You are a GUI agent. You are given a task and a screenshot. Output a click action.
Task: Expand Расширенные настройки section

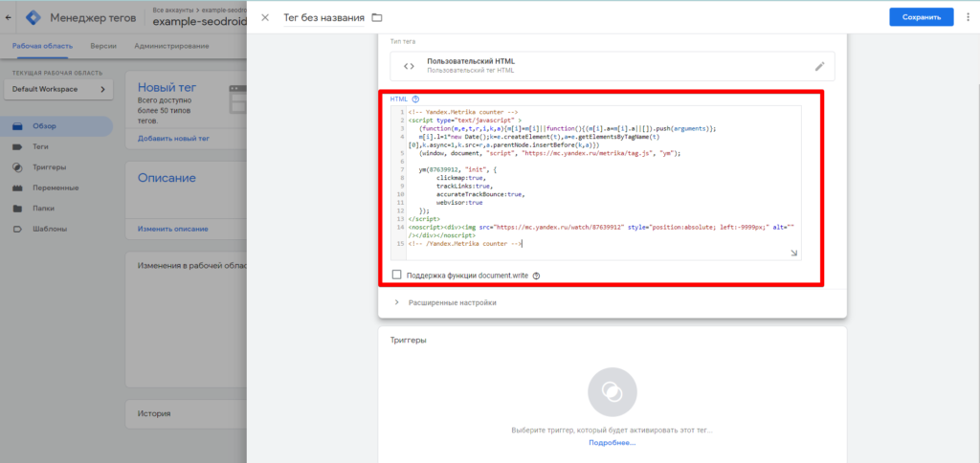pyautogui.click(x=446, y=302)
